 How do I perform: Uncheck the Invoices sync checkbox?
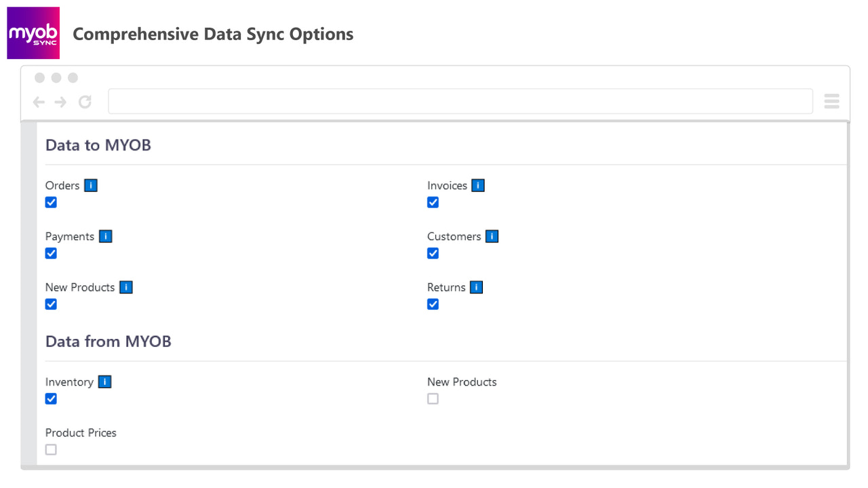pos(433,202)
